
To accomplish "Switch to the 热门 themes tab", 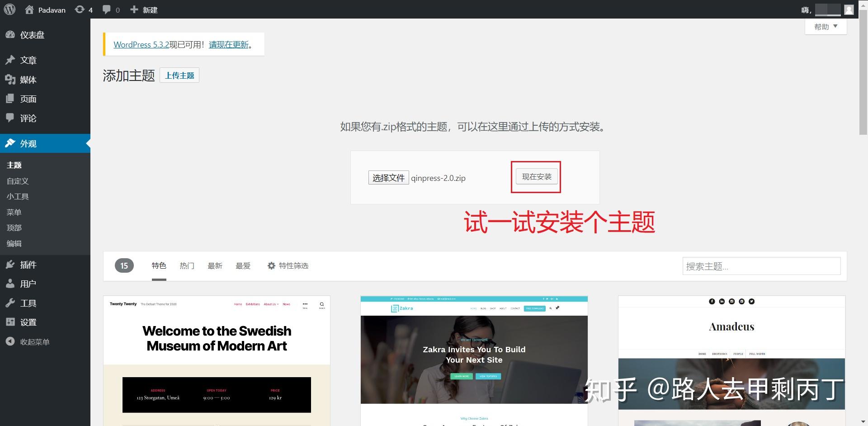I will pyautogui.click(x=187, y=265).
